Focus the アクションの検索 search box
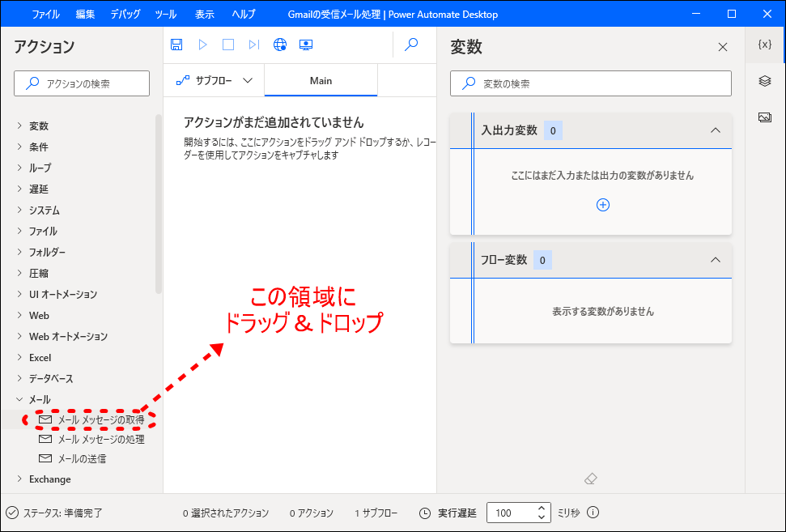This screenshot has width=786, height=532. pos(82,83)
